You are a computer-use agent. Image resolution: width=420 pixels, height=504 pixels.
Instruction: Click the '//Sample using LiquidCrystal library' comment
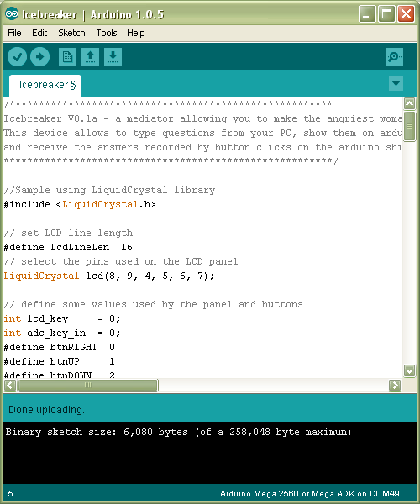(109, 190)
